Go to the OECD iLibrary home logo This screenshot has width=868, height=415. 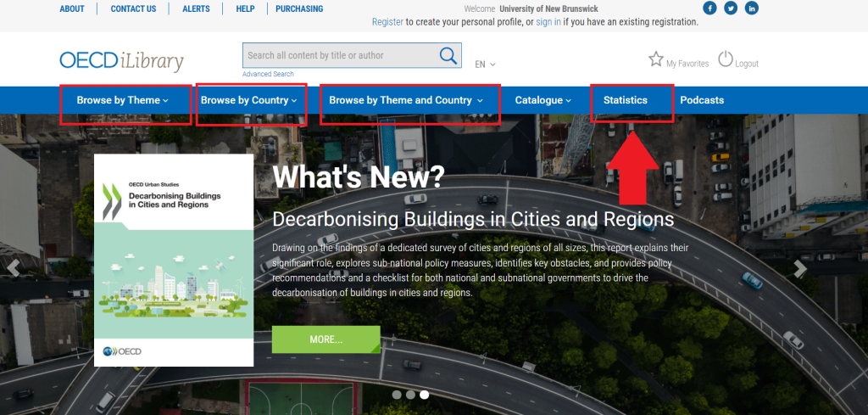point(121,61)
